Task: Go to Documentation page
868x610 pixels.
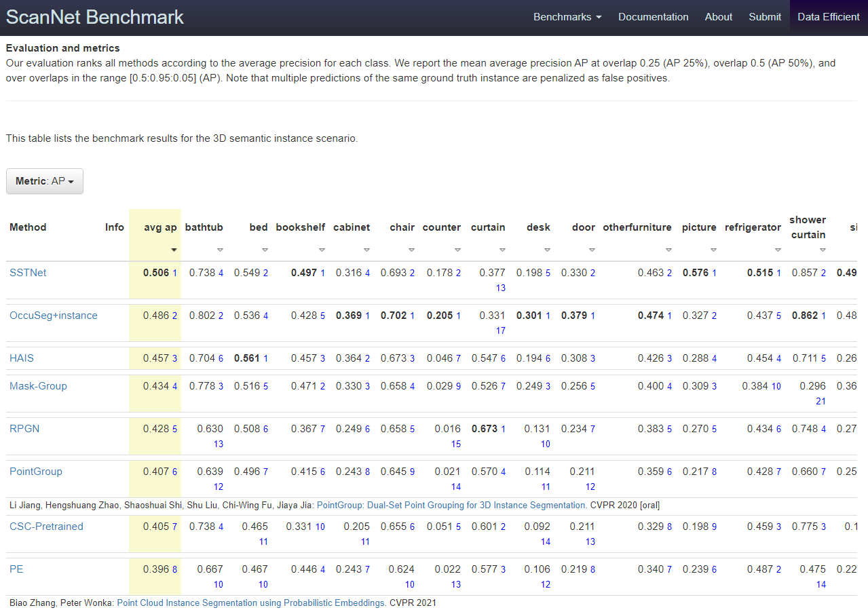Action: [653, 17]
